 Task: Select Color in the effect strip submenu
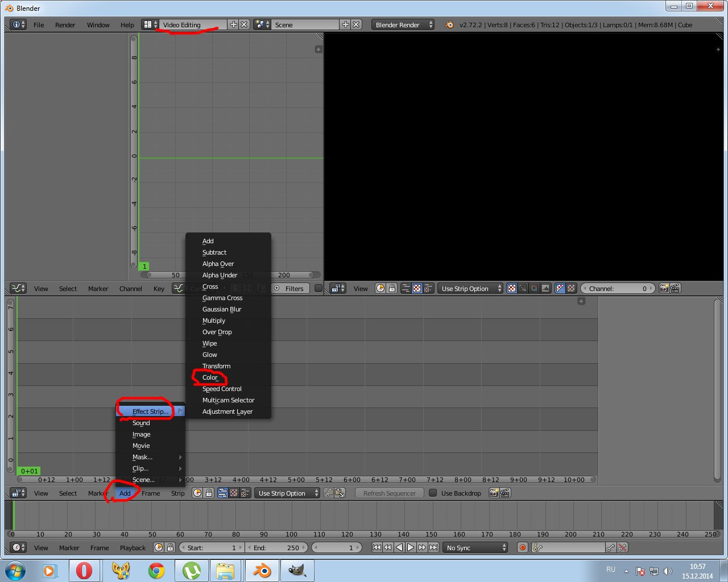point(228,377)
